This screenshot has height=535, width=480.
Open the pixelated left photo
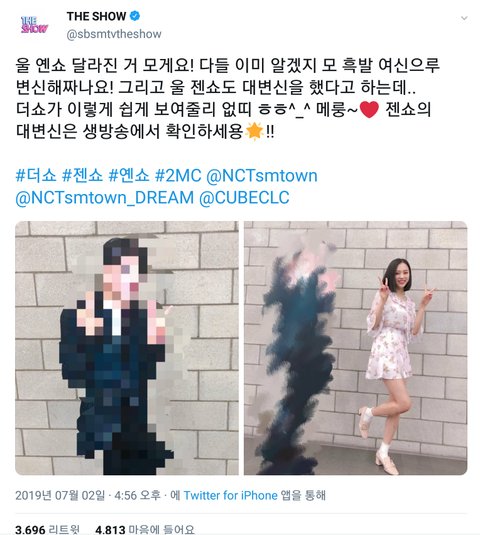click(127, 348)
